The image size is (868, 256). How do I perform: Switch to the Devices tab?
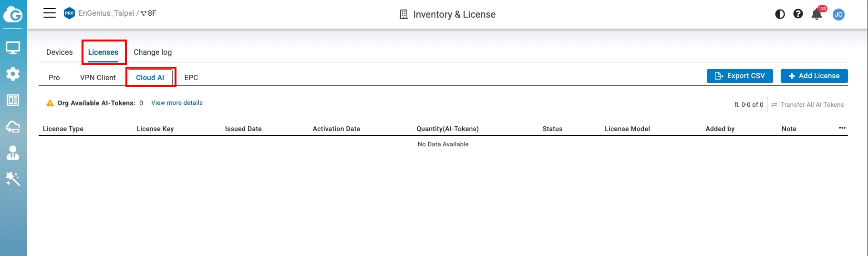[60, 52]
